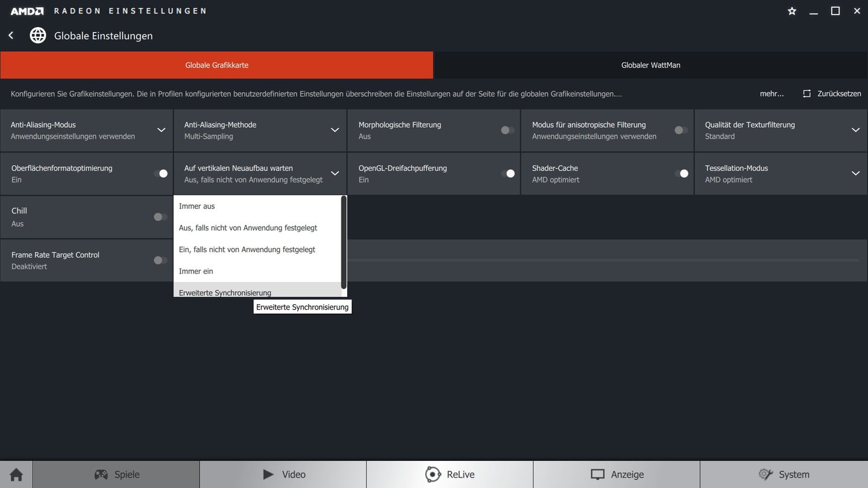Open Anzeige via the monitor icon
Screen dimensions: 868x488
tap(597, 474)
